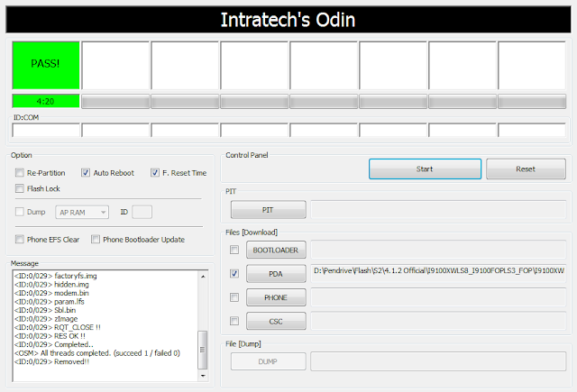This screenshot has height=392, width=577.
Task: Click the PHONE file button
Action: coord(276,297)
